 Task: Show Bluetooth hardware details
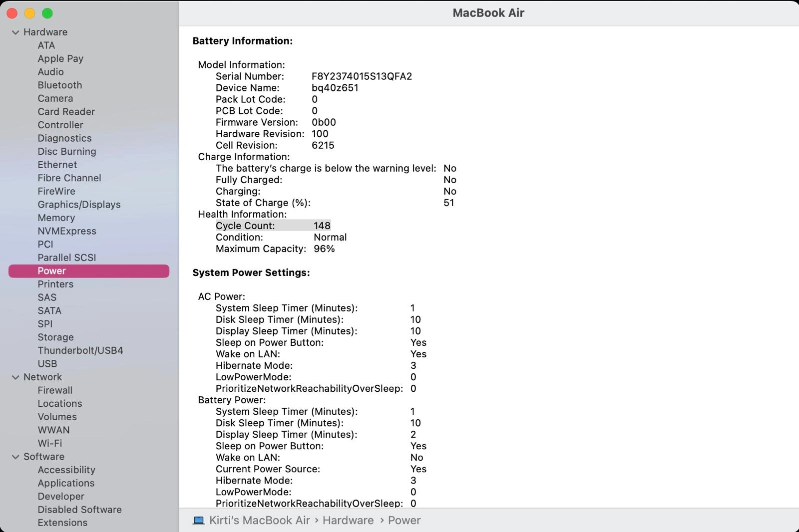60,85
